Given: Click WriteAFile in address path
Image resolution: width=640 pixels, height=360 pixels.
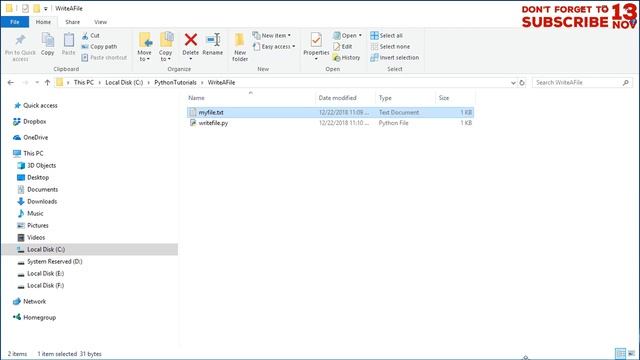Looking at the screenshot, I should pyautogui.click(x=221, y=82).
